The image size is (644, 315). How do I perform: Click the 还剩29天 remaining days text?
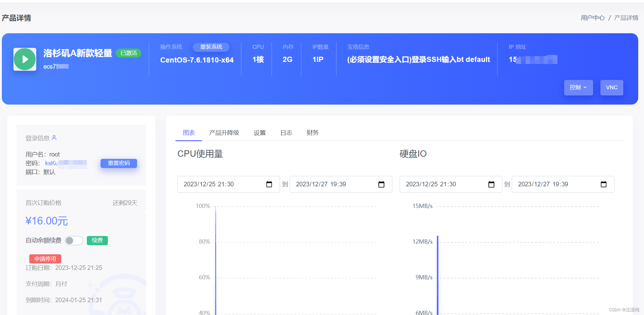125,203
